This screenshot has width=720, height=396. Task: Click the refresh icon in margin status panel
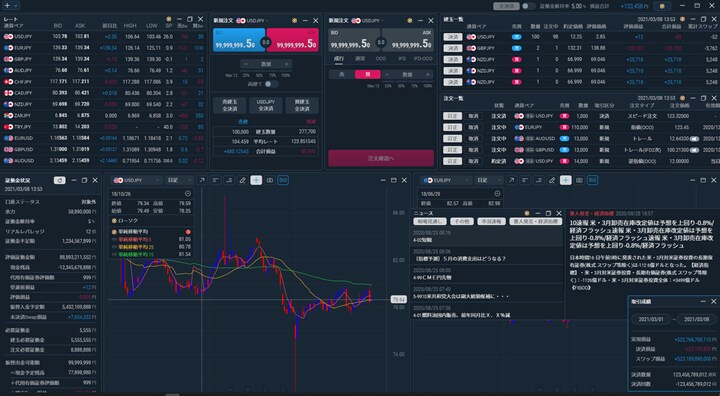pyautogui.click(x=60, y=181)
